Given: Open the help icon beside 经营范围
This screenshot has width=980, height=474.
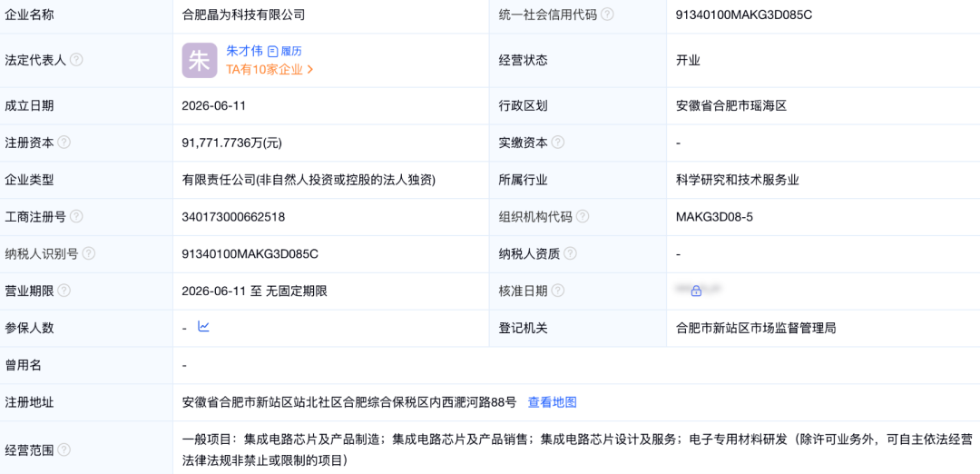Looking at the screenshot, I should point(64,449).
